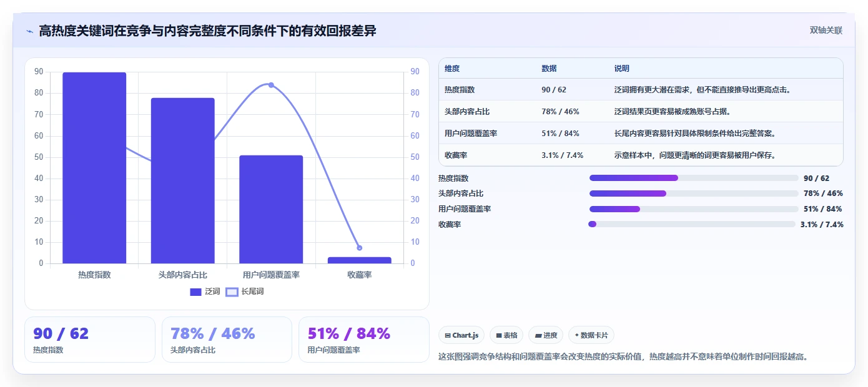The height and width of the screenshot is (387, 868).
Task: Click the 进度 tag icon
Action: (x=538, y=335)
